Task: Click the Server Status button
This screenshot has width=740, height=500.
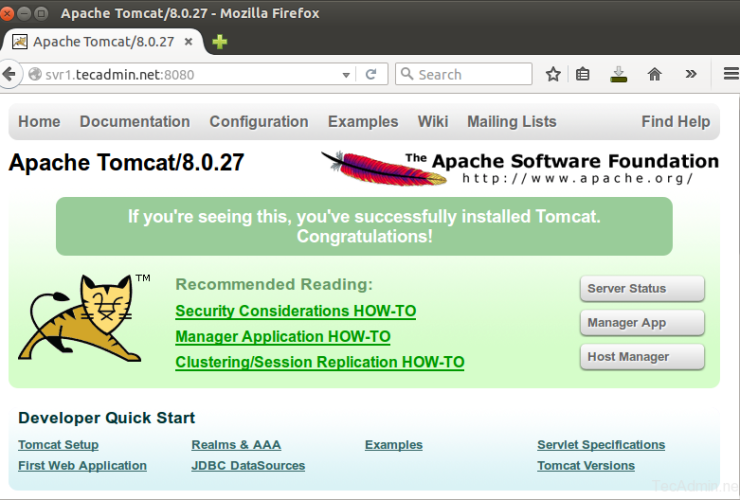Action: 642,289
